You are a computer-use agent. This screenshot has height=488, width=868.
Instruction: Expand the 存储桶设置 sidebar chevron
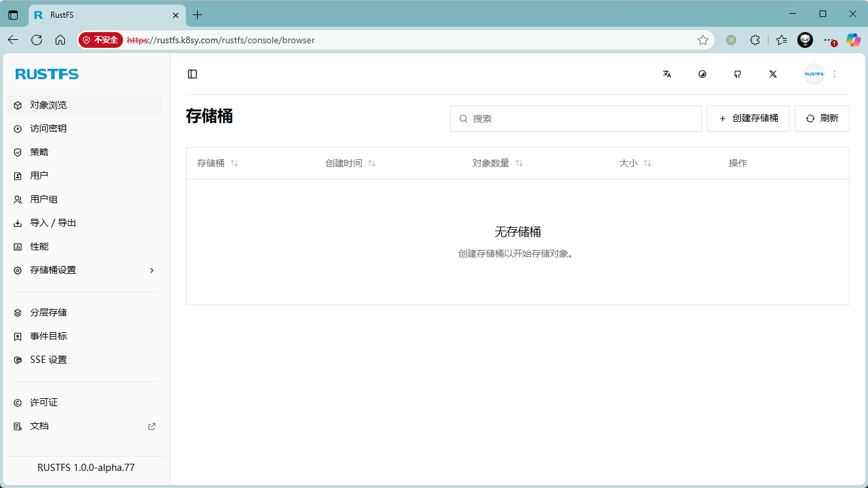[152, 270]
